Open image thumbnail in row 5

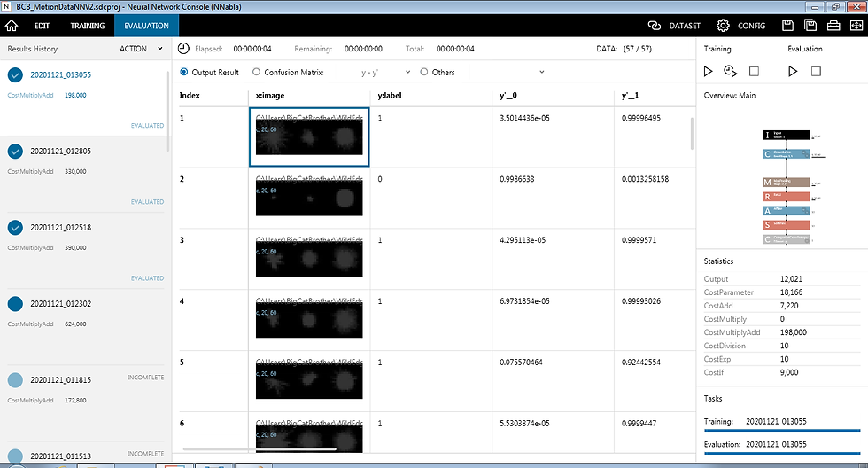tap(309, 380)
